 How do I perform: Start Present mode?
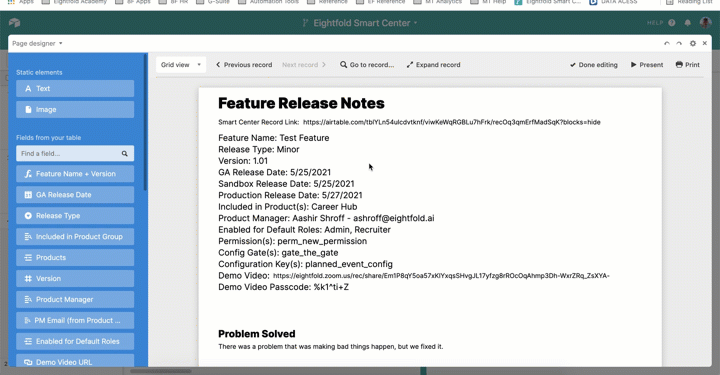pos(647,65)
